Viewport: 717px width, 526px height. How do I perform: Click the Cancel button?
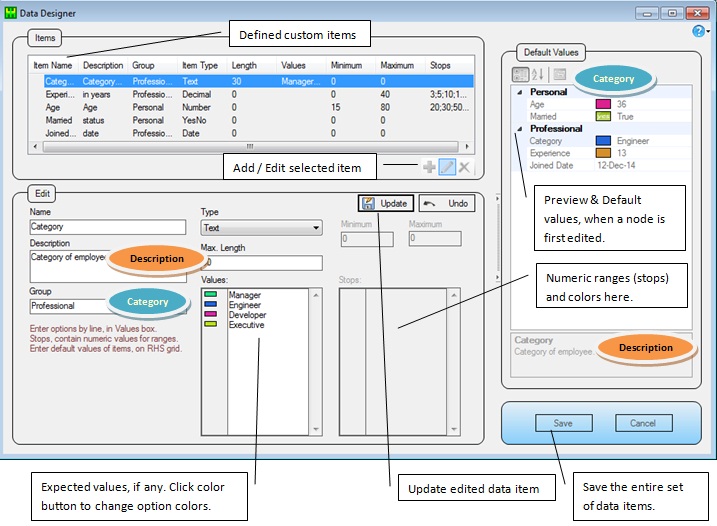643,423
